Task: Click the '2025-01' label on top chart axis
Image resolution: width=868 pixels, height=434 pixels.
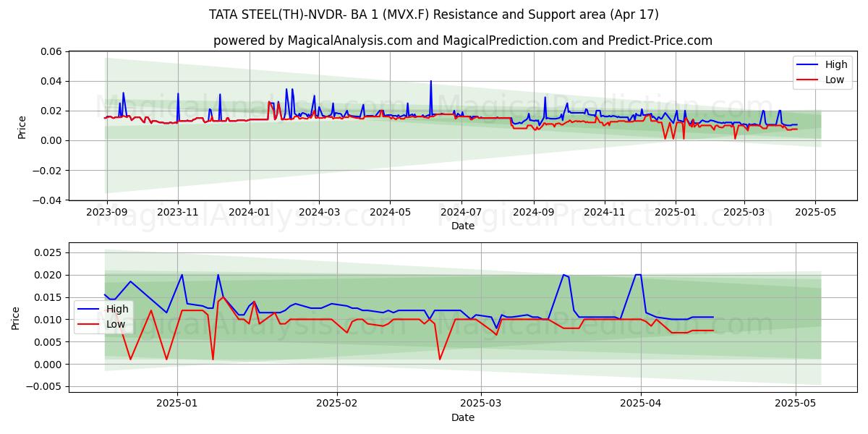Action: click(675, 212)
